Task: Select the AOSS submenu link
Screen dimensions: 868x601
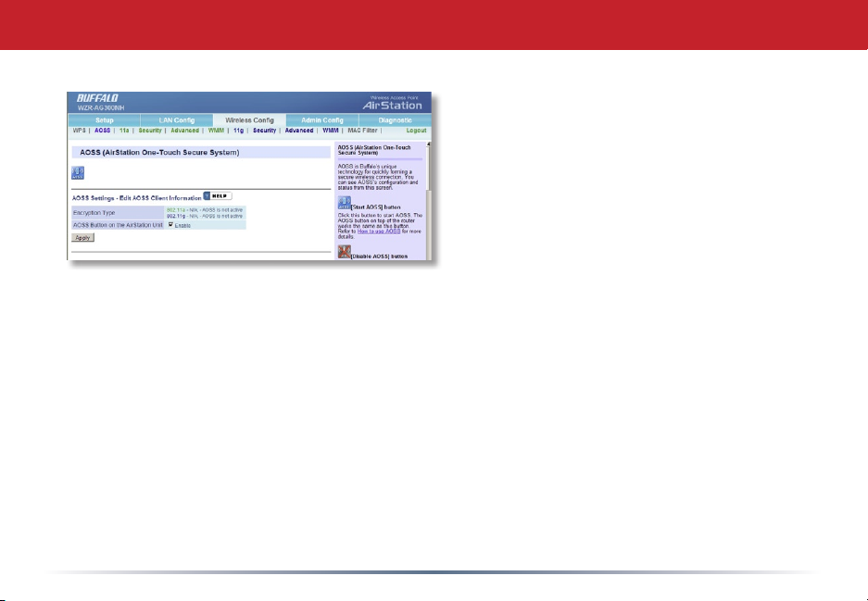Action: 103,131
